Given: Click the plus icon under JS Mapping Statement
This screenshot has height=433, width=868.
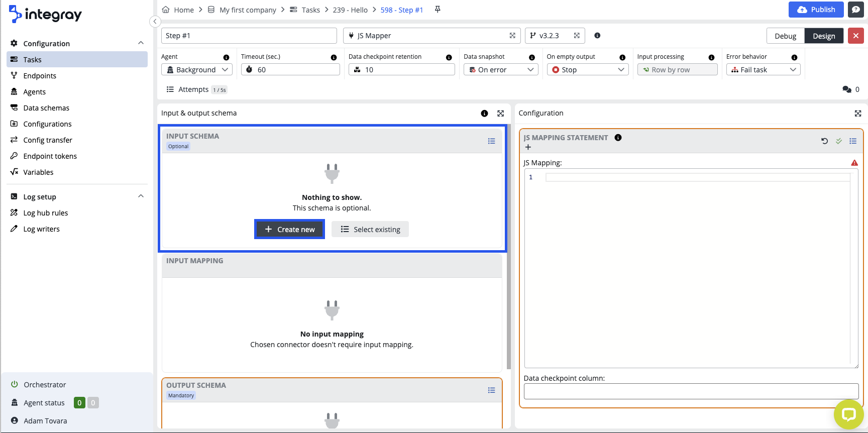Looking at the screenshot, I should tap(528, 147).
